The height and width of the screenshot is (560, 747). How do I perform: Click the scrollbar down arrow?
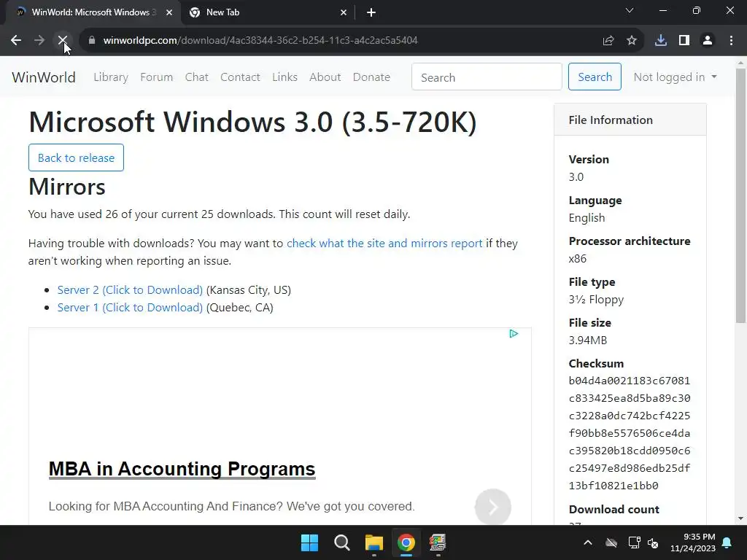(740, 518)
